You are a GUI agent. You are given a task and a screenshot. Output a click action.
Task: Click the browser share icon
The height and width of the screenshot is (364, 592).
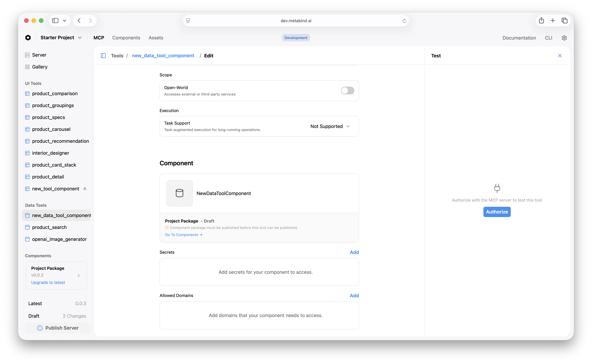[x=541, y=20]
